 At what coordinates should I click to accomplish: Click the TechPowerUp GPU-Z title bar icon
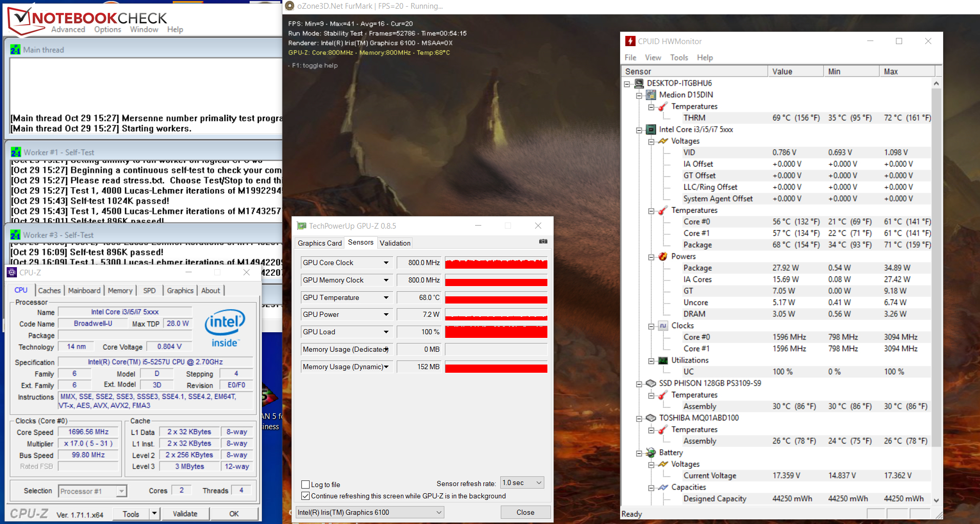(x=301, y=226)
